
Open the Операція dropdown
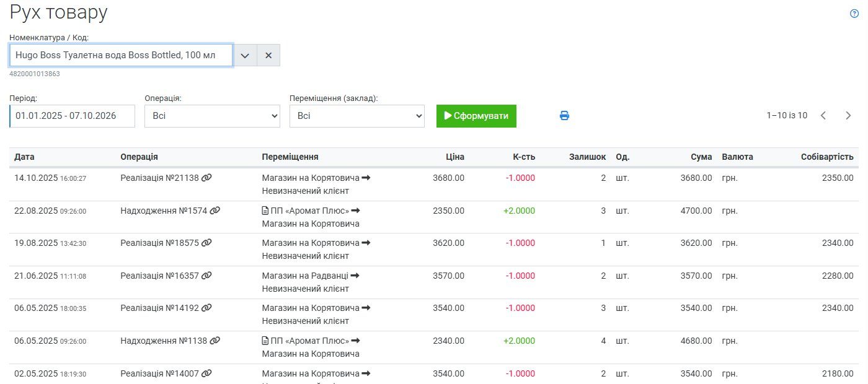(212, 116)
